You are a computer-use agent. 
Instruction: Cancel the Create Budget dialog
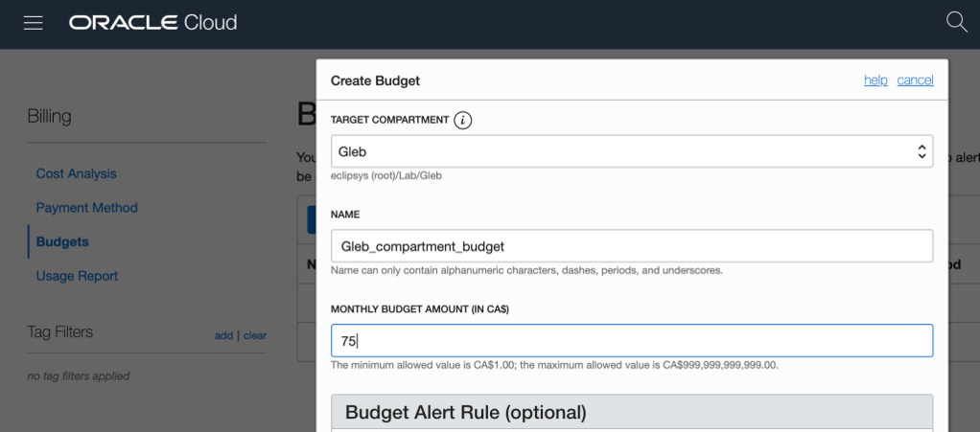(915, 80)
